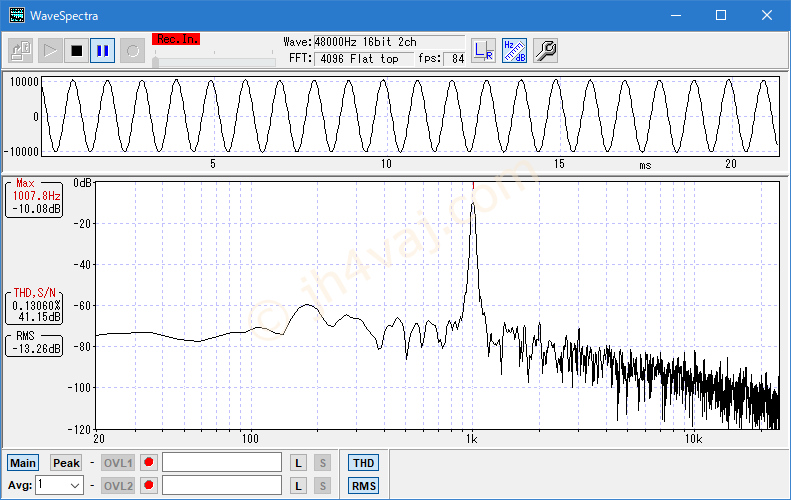The image size is (791, 500).
Task: Click the OVL1 overlay button
Action: click(x=118, y=463)
